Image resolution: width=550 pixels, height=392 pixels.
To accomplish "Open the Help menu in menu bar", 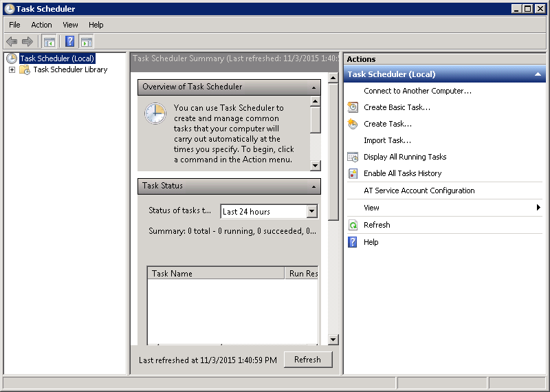I will coord(96,25).
